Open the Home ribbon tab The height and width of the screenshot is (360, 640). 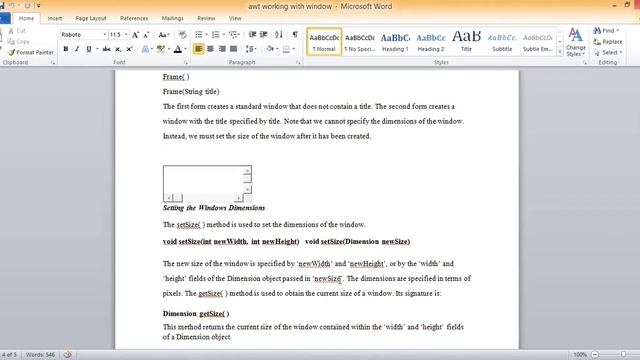tap(26, 18)
